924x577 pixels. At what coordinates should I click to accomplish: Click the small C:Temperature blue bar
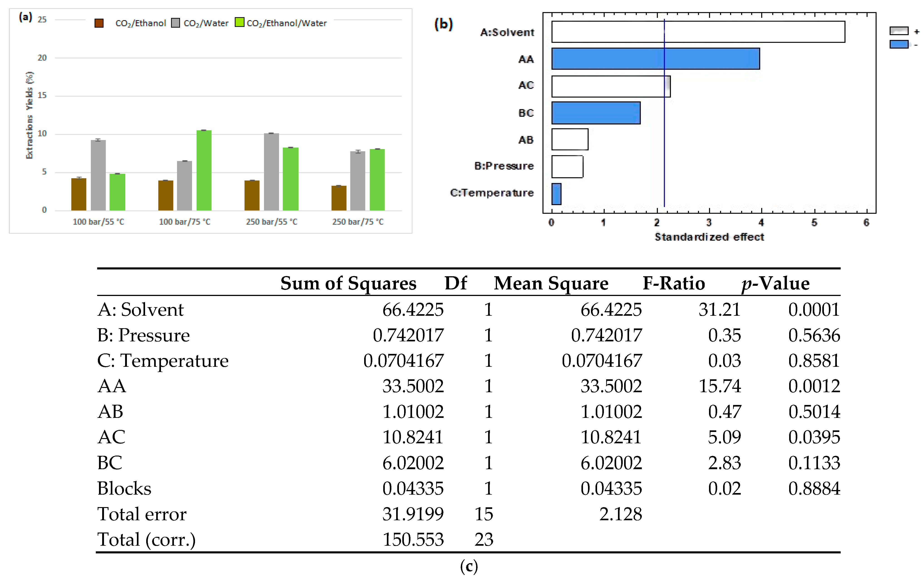556,194
